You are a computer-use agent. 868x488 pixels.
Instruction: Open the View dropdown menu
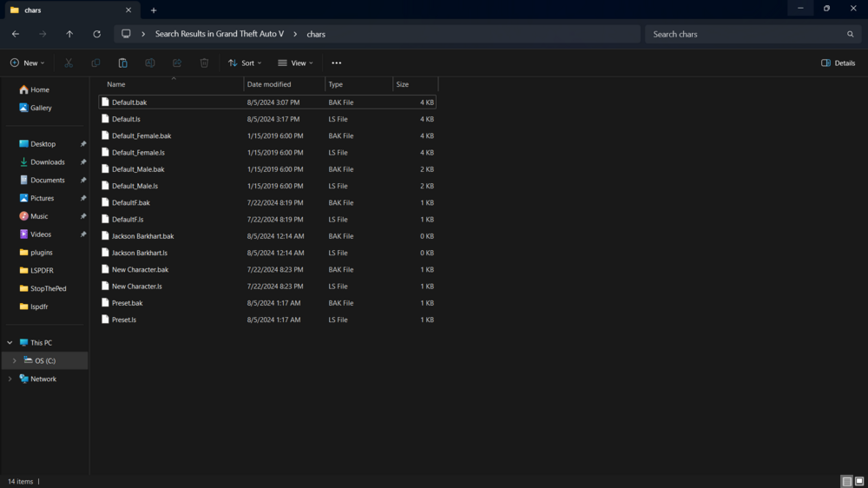[296, 63]
